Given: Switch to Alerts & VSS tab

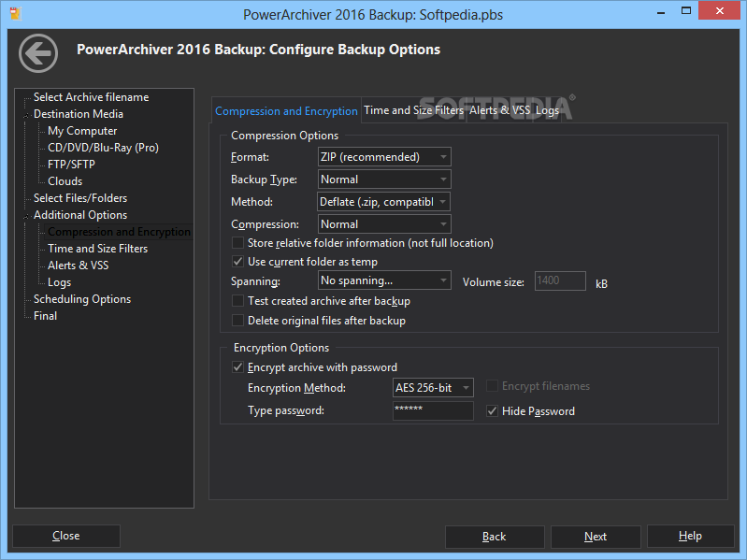Looking at the screenshot, I should point(499,110).
